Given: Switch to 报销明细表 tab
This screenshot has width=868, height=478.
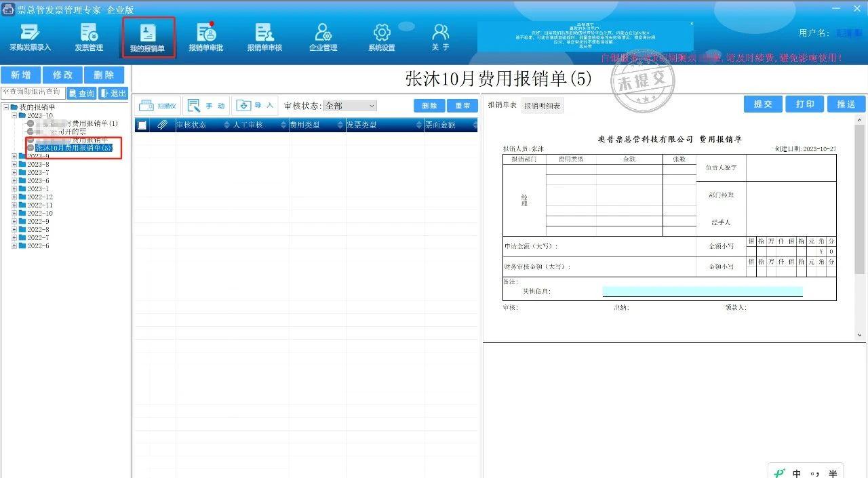Looking at the screenshot, I should (x=542, y=106).
